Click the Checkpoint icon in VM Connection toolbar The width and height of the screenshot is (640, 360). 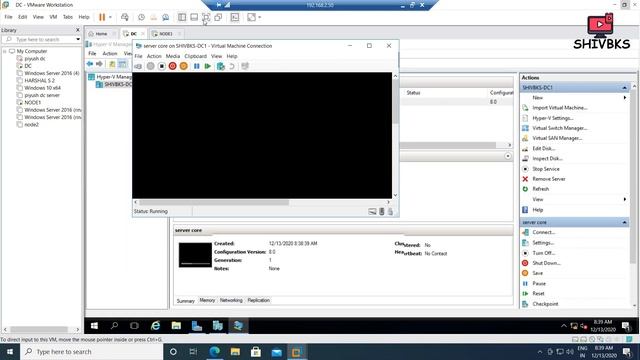221,66
